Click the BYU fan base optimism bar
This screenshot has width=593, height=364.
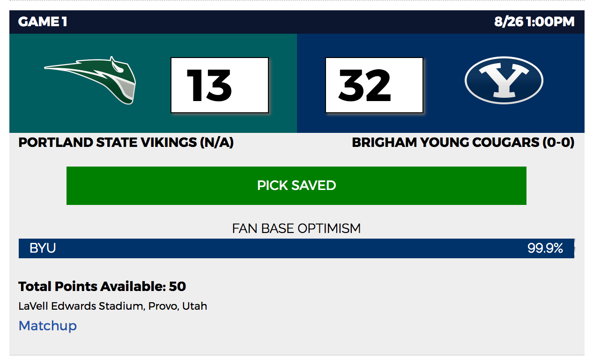[x=296, y=248]
